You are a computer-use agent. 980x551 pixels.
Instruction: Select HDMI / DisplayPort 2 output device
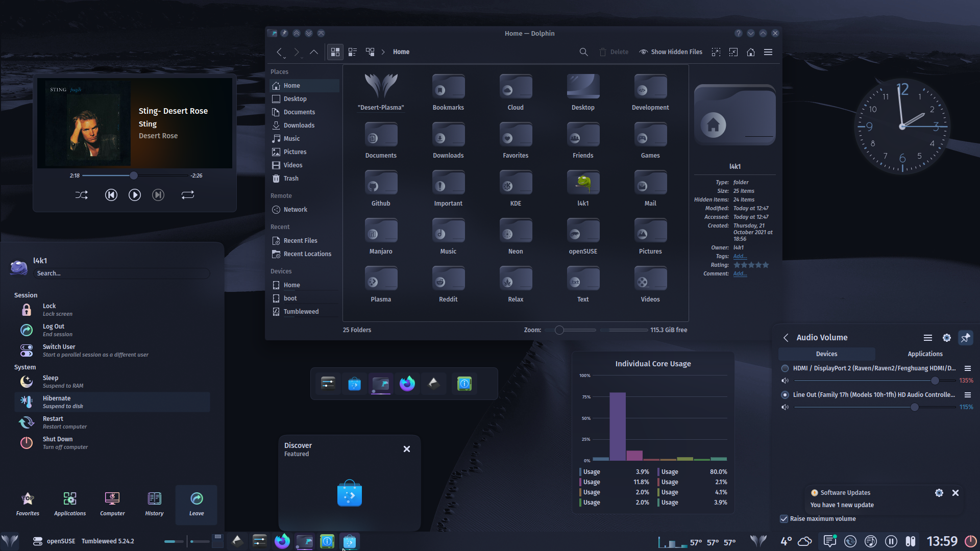click(x=785, y=368)
